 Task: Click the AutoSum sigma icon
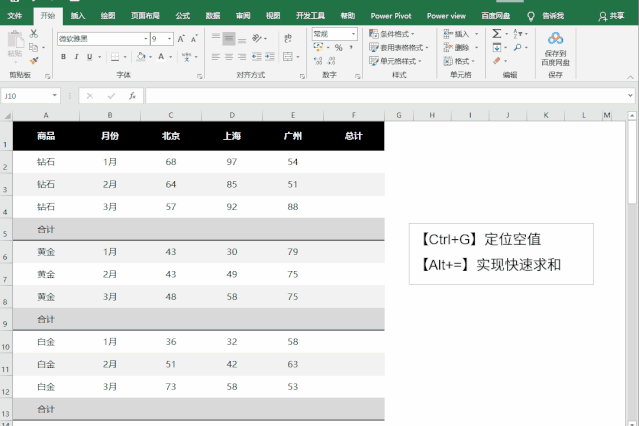click(x=496, y=33)
